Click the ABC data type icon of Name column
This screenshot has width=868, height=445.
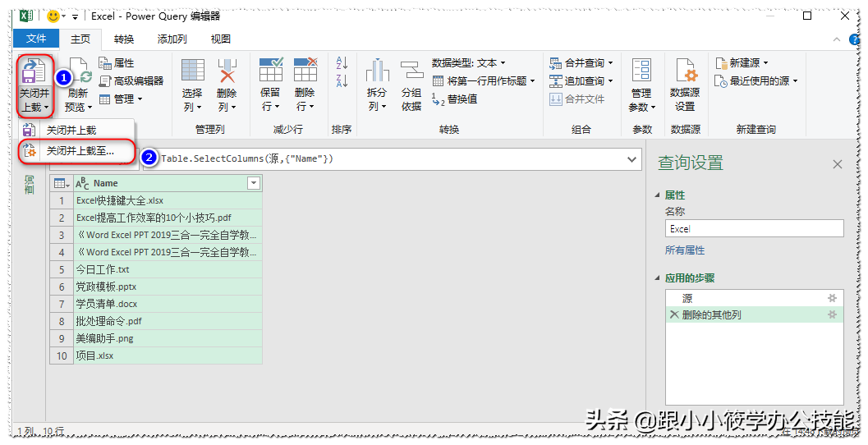pyautogui.click(x=82, y=183)
